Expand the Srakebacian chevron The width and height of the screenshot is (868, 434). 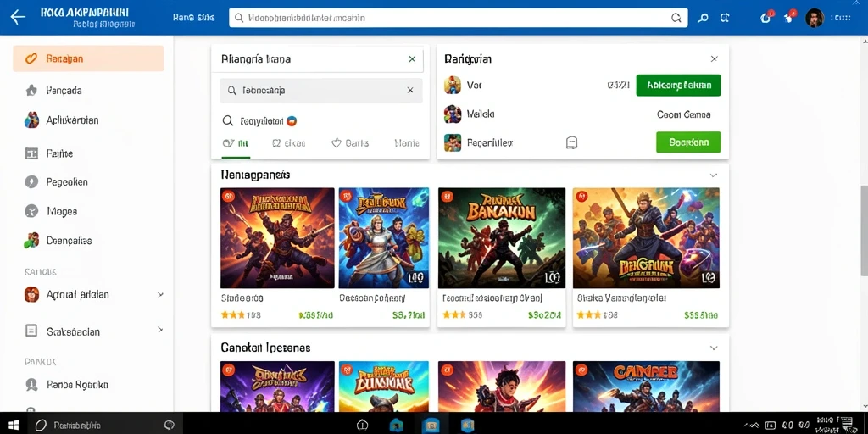(160, 330)
